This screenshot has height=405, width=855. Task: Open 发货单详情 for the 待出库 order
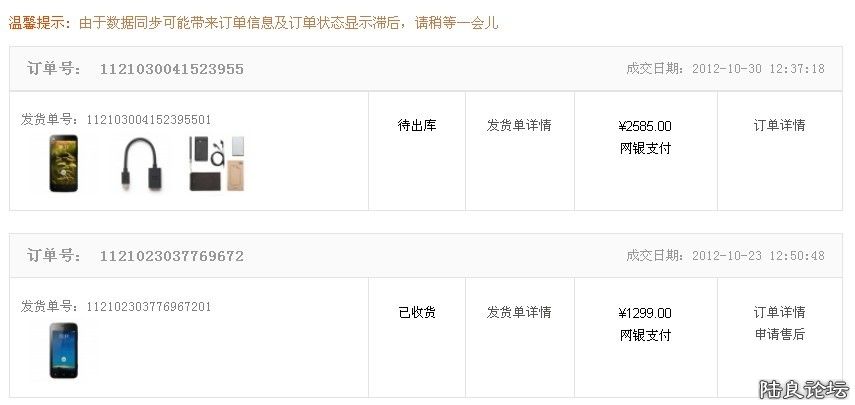519,126
